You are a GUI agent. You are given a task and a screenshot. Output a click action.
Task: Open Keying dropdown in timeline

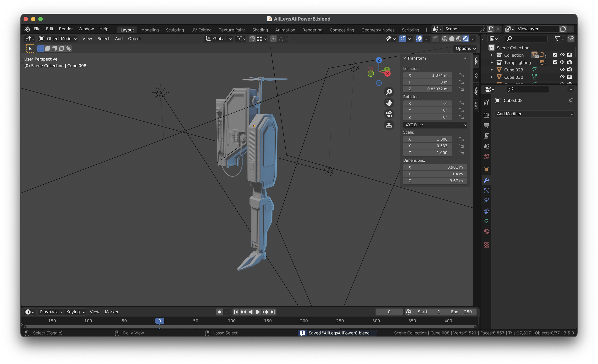click(76, 312)
